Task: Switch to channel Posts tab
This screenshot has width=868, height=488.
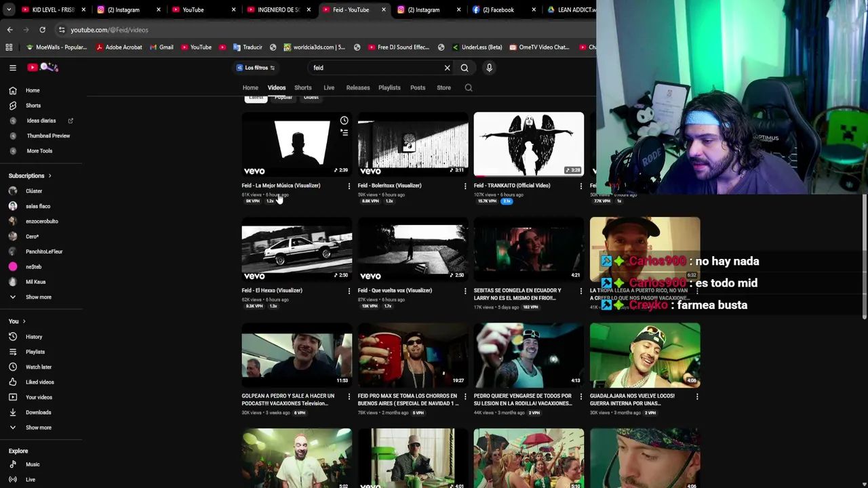Action: click(418, 87)
